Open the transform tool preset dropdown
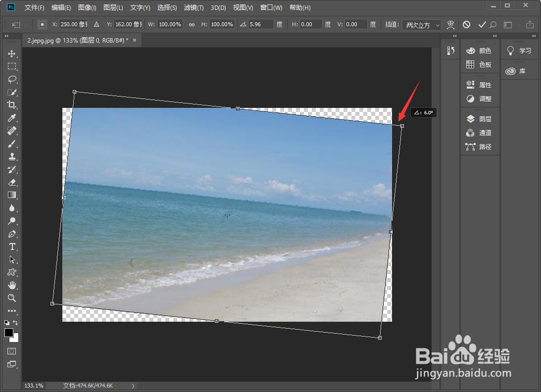This screenshot has width=541, height=392. click(x=20, y=25)
